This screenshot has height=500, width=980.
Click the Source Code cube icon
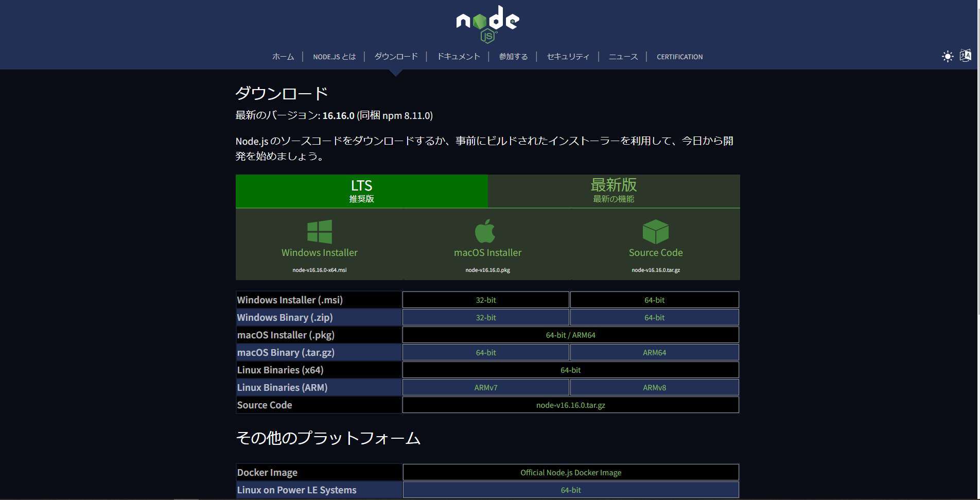point(656,232)
